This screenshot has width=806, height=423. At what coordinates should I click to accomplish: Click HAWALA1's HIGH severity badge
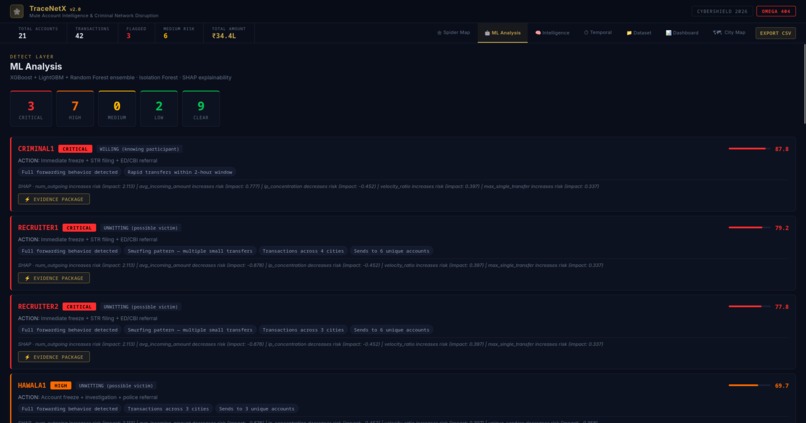[x=61, y=385]
